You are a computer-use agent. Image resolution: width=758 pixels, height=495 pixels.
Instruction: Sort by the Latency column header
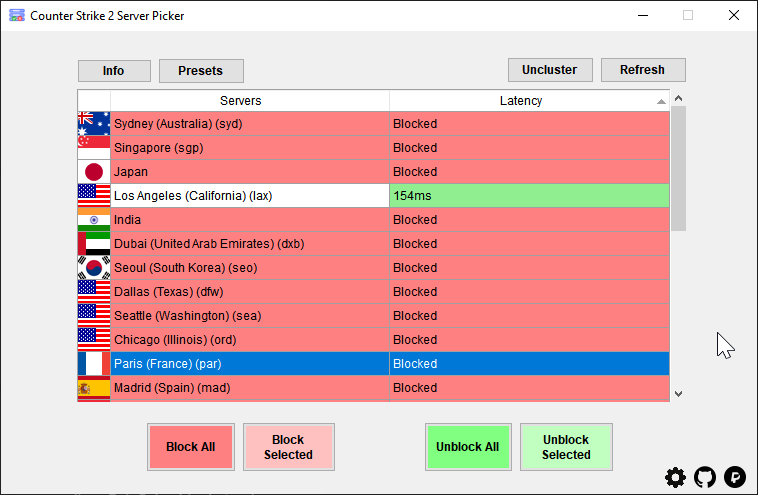point(520,101)
